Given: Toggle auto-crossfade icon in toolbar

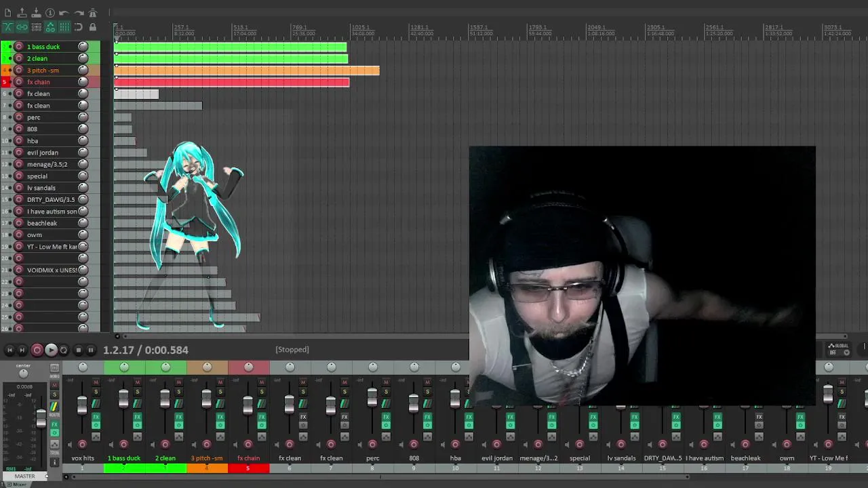Looking at the screenshot, I should point(7,27).
